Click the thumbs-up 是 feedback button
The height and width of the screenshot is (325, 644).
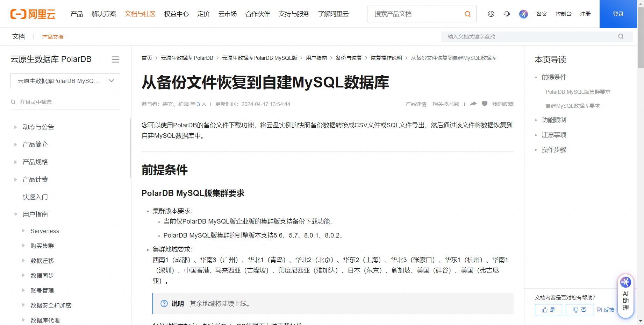(548, 310)
